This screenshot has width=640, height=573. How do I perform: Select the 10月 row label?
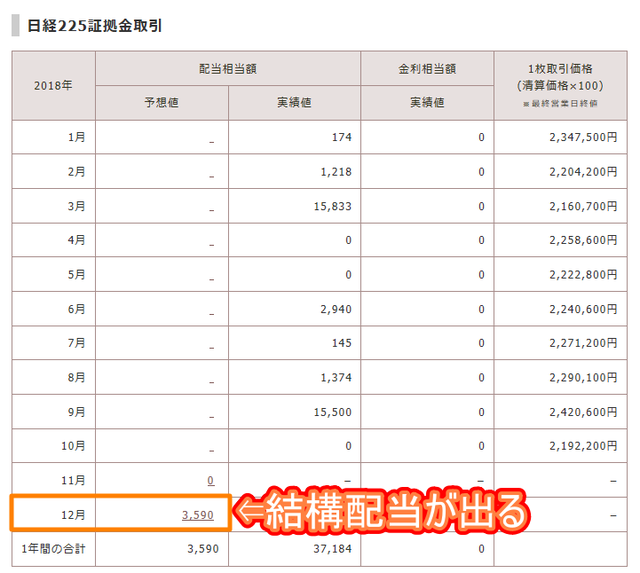[x=73, y=446]
